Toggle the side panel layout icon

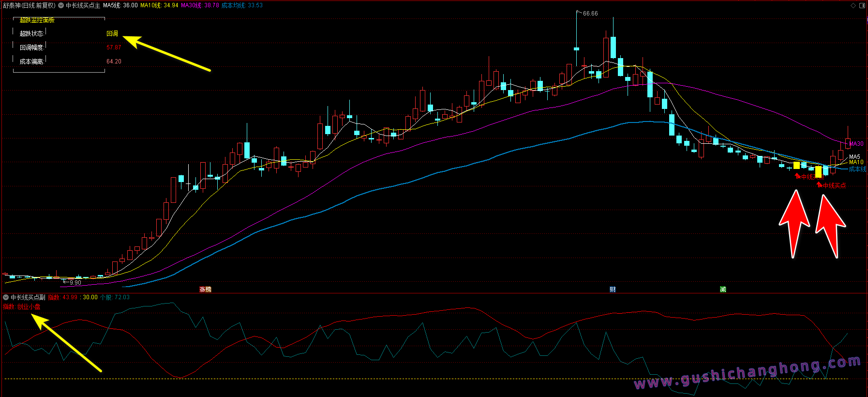pyautogui.click(x=862, y=5)
